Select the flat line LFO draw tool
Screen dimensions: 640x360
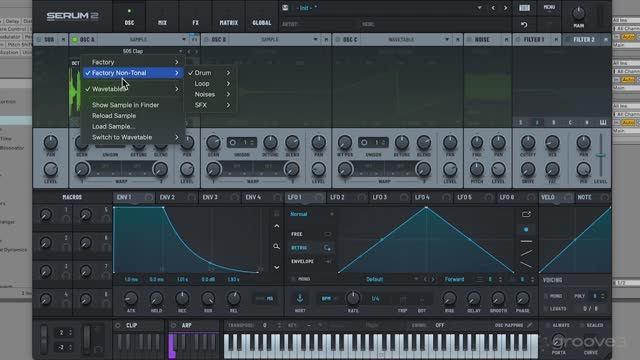click(x=526, y=242)
